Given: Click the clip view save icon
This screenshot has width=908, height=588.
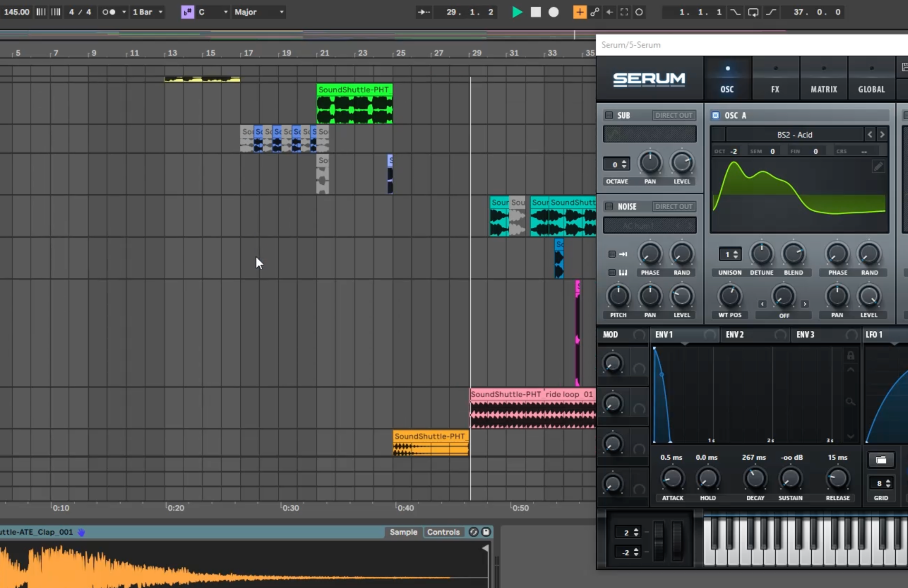Looking at the screenshot, I should click(x=486, y=532).
